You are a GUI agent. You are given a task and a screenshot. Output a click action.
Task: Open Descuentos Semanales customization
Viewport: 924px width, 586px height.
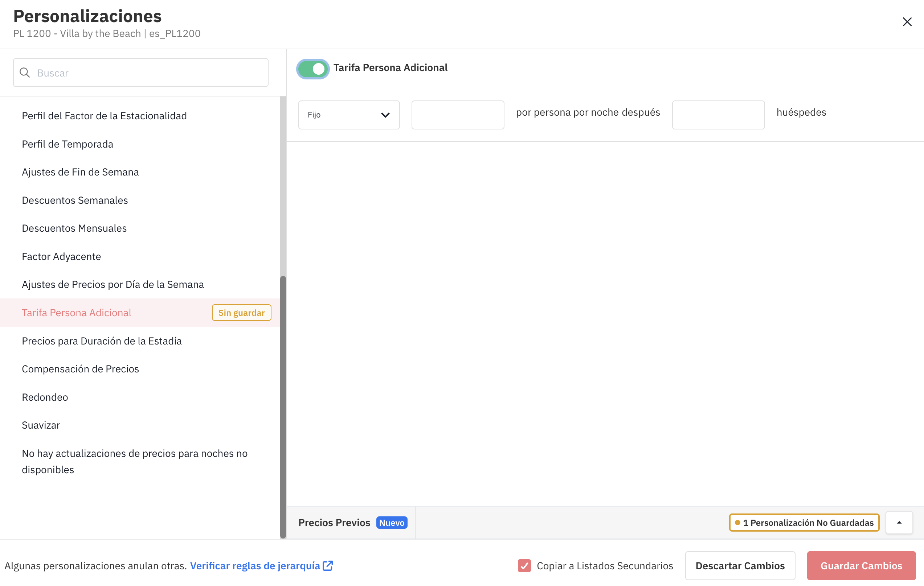coord(75,200)
